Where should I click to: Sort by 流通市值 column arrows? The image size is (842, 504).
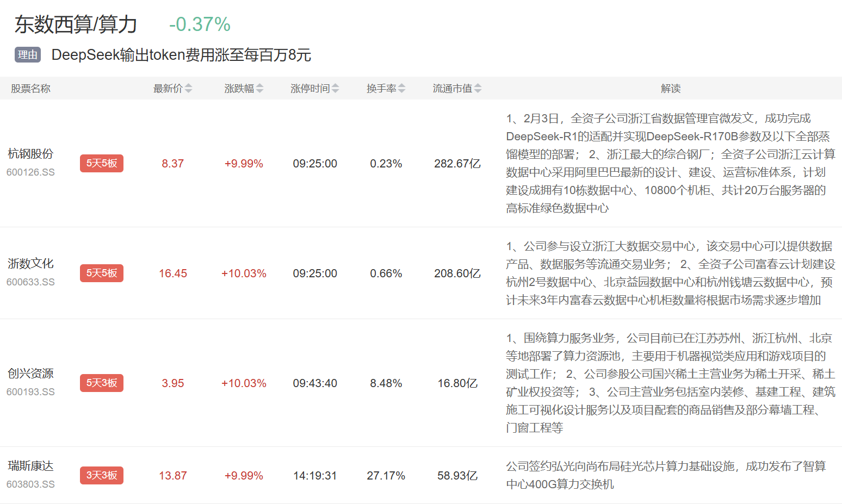(x=478, y=88)
